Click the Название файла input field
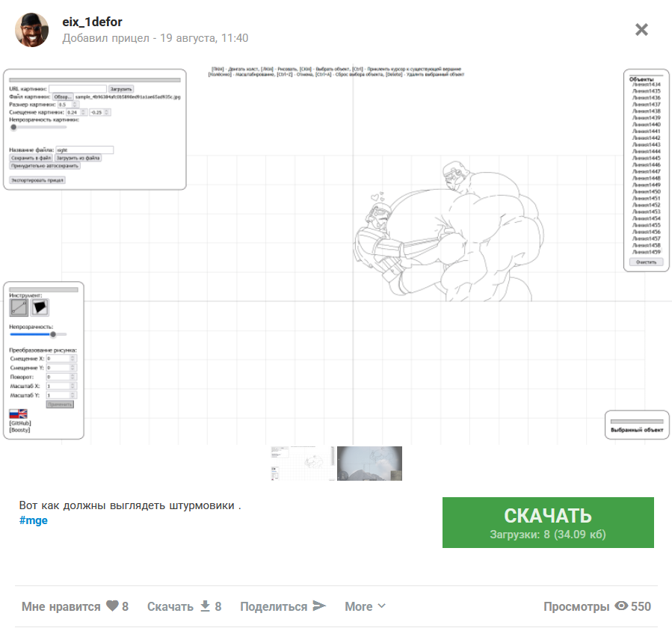672x631 pixels. coord(84,150)
